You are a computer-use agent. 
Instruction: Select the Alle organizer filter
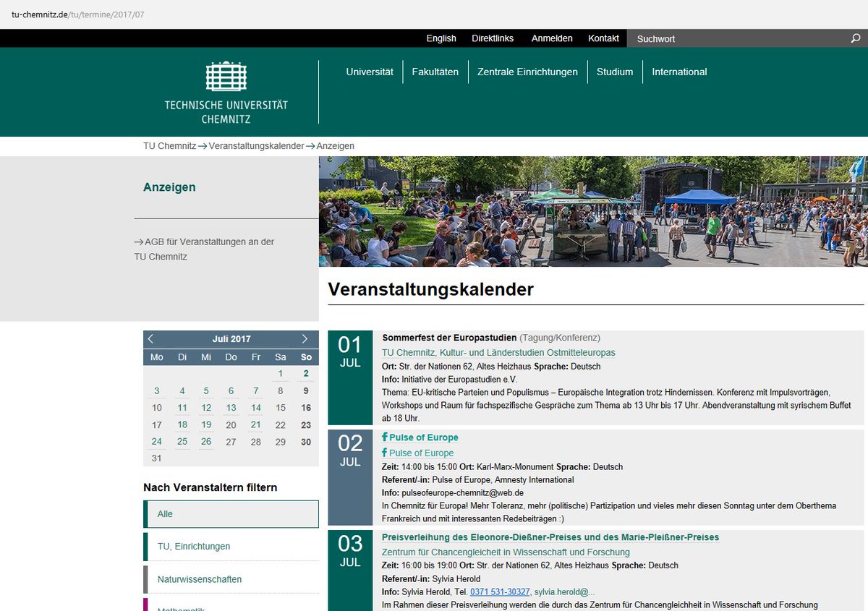tap(231, 514)
